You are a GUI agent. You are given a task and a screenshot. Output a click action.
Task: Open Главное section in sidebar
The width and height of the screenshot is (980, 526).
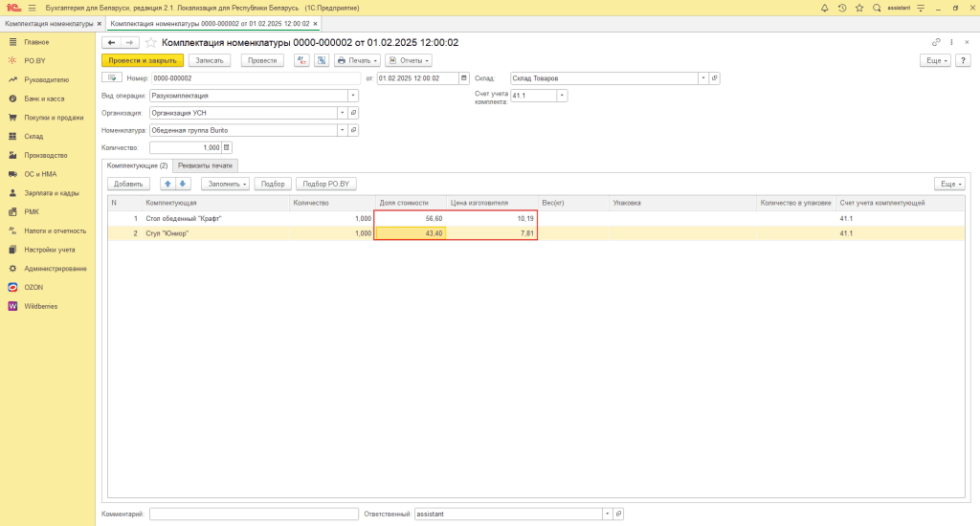click(36, 42)
